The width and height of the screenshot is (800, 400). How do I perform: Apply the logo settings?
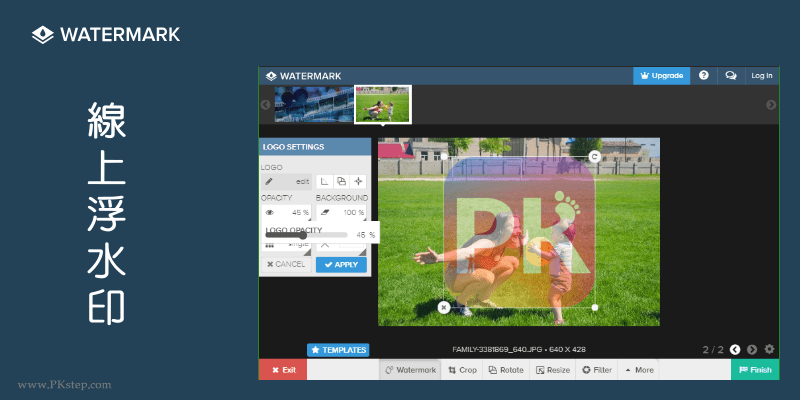point(341,265)
